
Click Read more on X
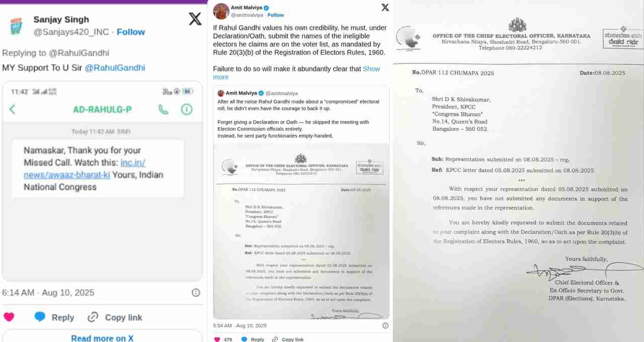pos(102,338)
